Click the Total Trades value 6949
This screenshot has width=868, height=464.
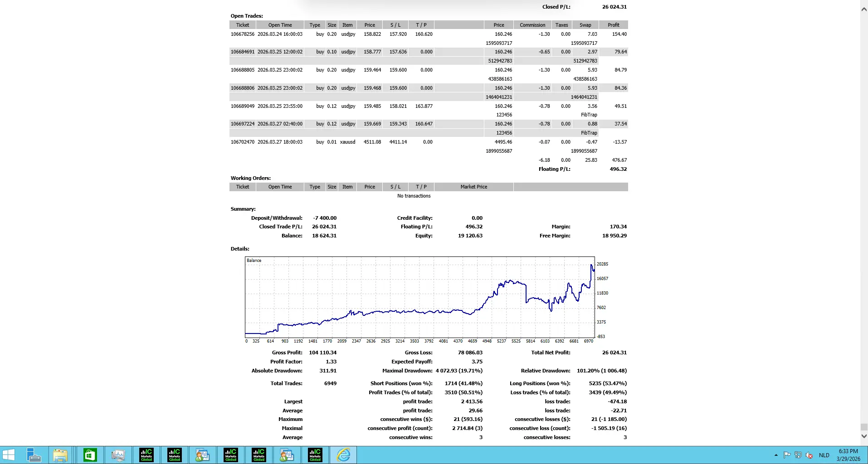[331, 383]
